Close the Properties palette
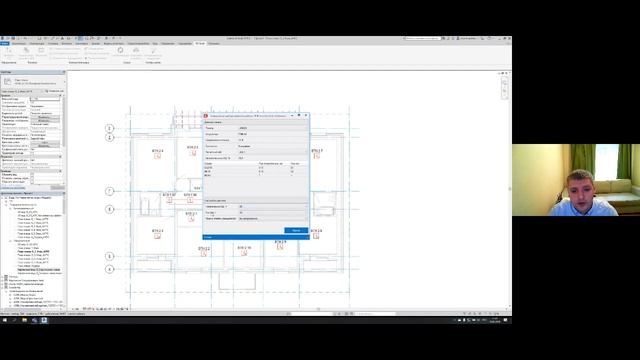 coord(63,72)
